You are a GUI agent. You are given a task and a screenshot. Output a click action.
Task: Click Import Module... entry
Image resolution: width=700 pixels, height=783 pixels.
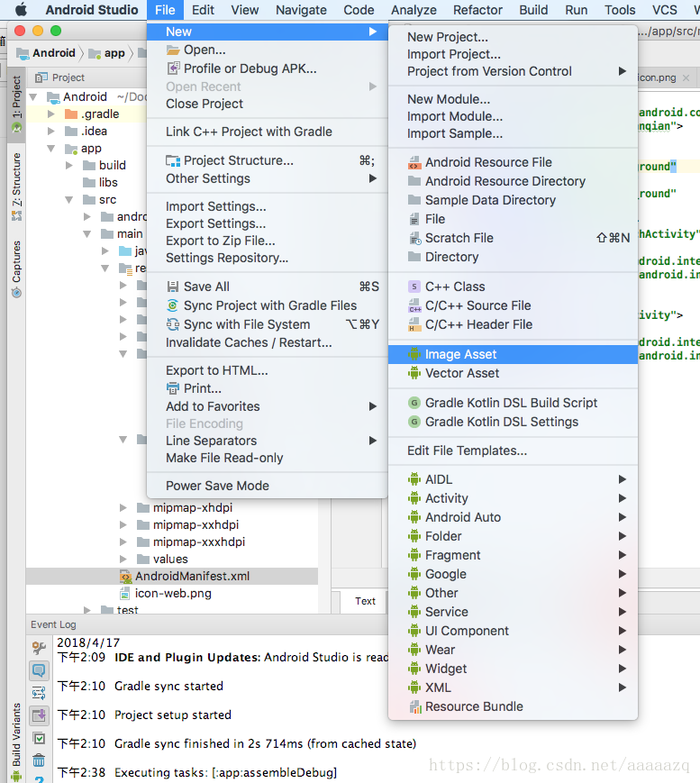pos(513,116)
